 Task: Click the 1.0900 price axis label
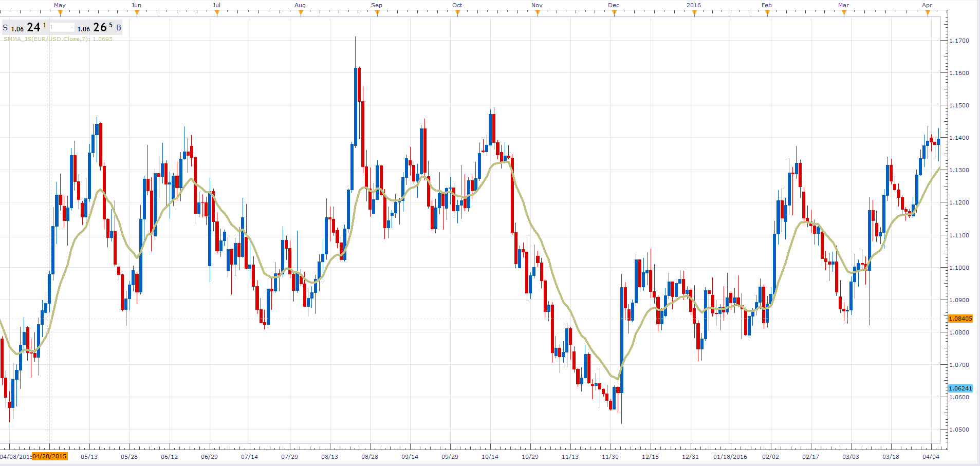tap(959, 300)
